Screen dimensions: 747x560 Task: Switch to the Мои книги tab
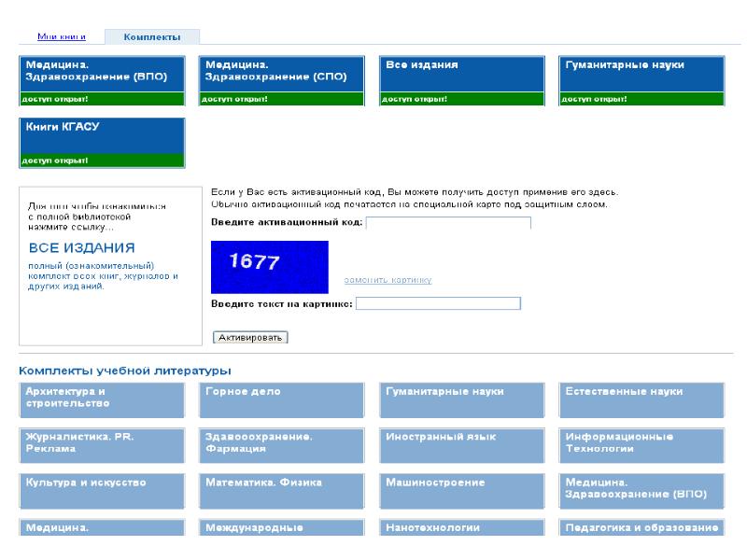click(62, 36)
